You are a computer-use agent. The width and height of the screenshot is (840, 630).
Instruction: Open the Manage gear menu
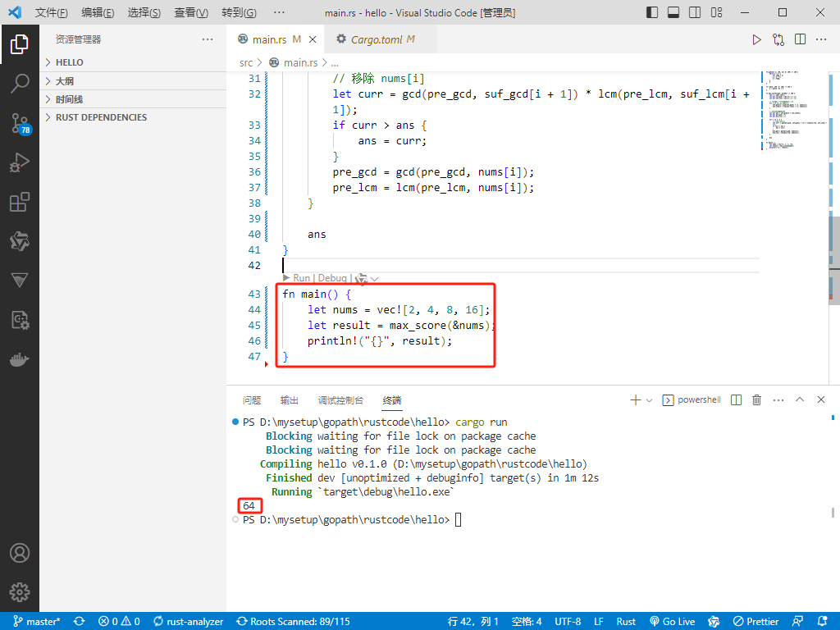point(20,592)
